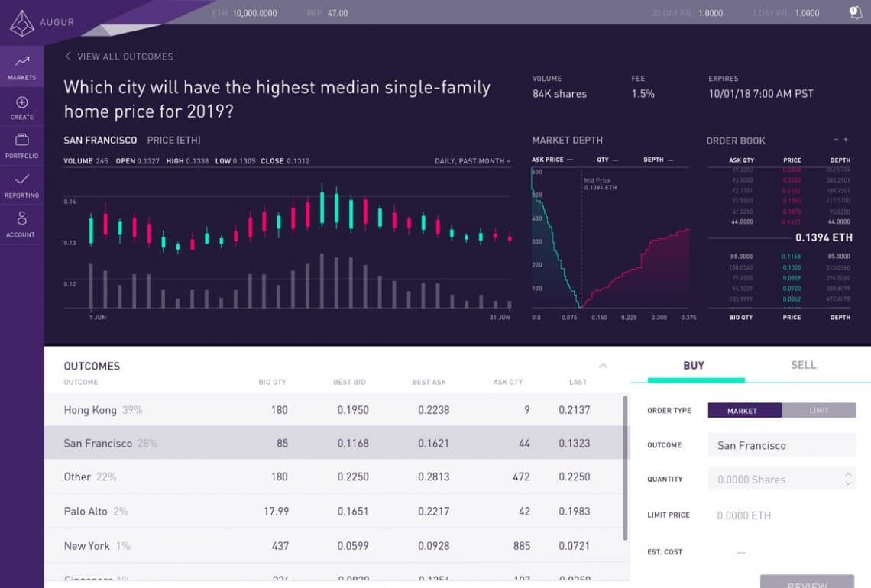871x588 pixels.
Task: Open the Account section
Action: [x=21, y=223]
